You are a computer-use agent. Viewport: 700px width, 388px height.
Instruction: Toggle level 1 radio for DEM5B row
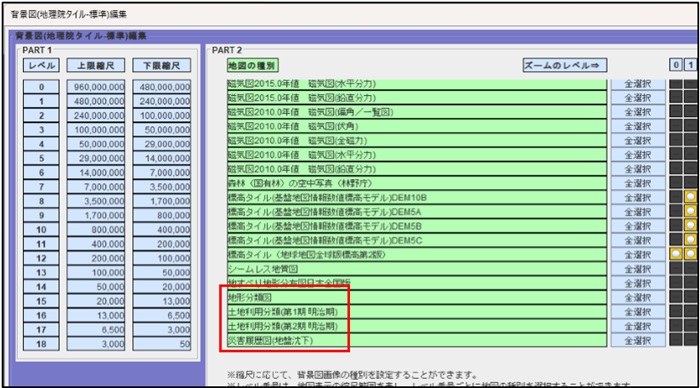[x=691, y=225]
